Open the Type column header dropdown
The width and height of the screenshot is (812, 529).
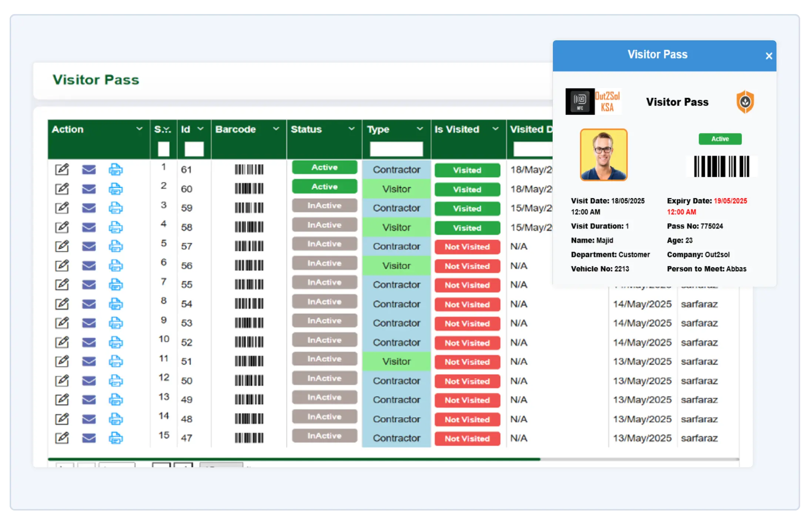(x=420, y=129)
